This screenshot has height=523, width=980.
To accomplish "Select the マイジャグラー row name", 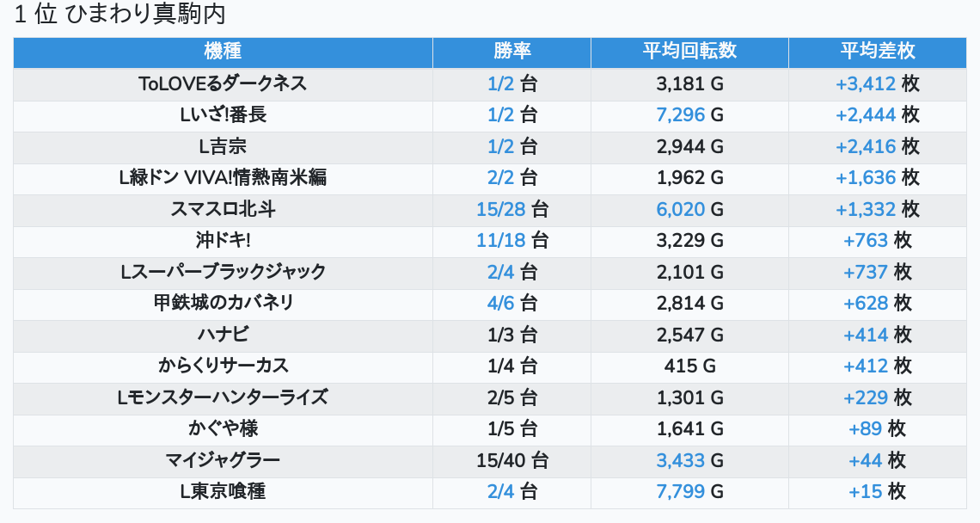I will 223,460.
